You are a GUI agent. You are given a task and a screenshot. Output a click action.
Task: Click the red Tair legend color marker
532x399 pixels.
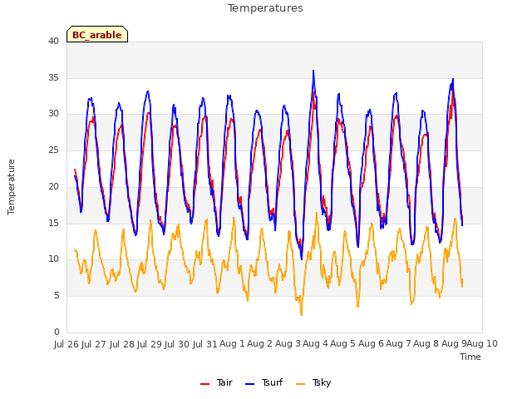[204, 384]
